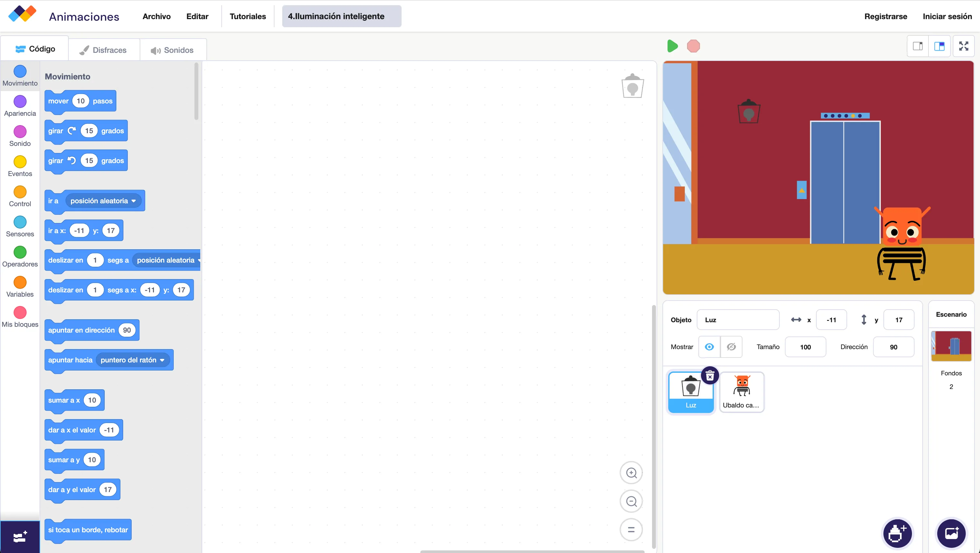Viewport: 980px width, 553px height.
Task: Expand the 'ir a posición aleatoria' dropdown
Action: pyautogui.click(x=134, y=201)
